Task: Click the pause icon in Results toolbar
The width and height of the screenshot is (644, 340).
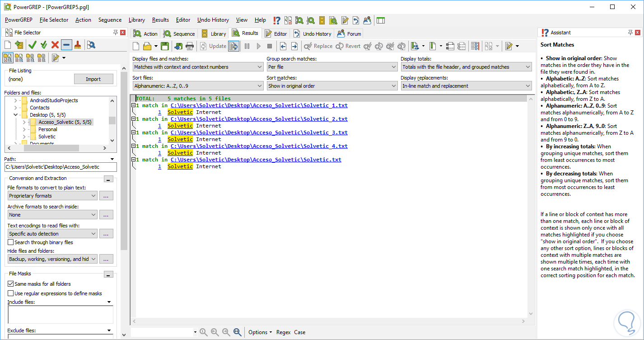Action: [247, 46]
